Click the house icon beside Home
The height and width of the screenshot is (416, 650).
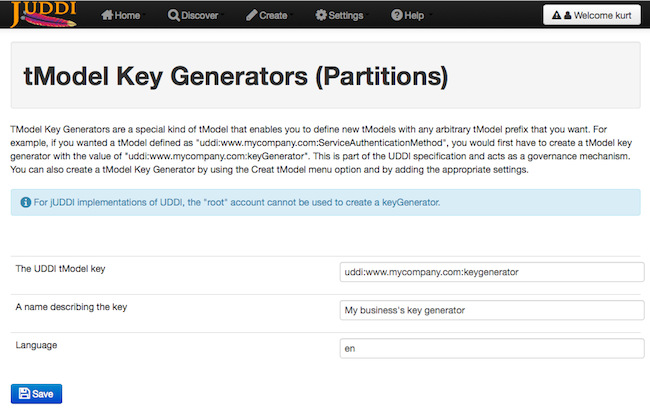(107, 16)
